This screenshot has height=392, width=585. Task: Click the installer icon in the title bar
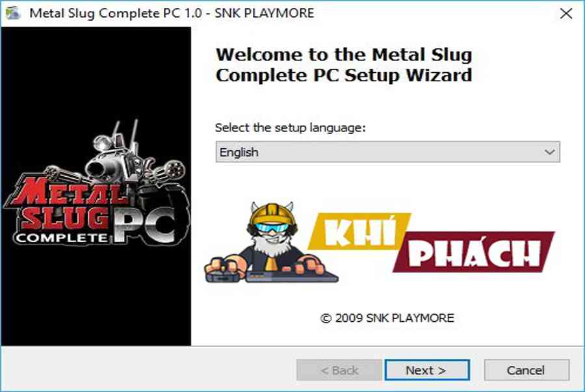[13, 13]
